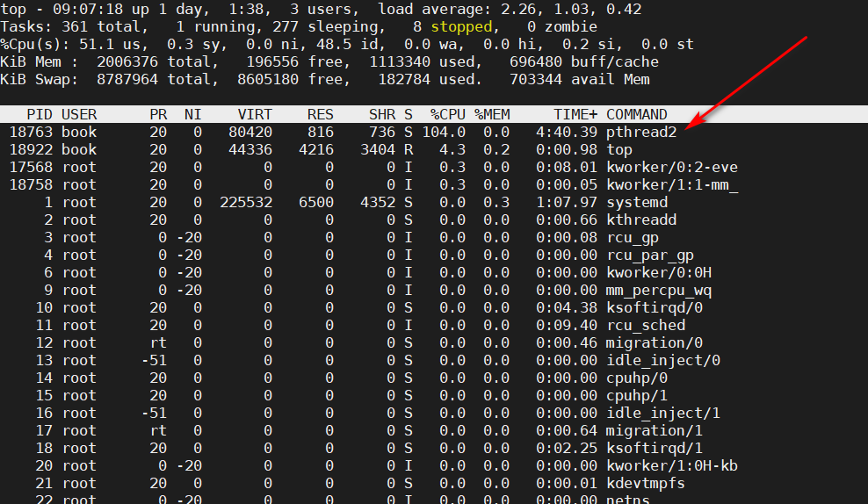Click the 0:09.40 time for rcu_sched

(567, 325)
